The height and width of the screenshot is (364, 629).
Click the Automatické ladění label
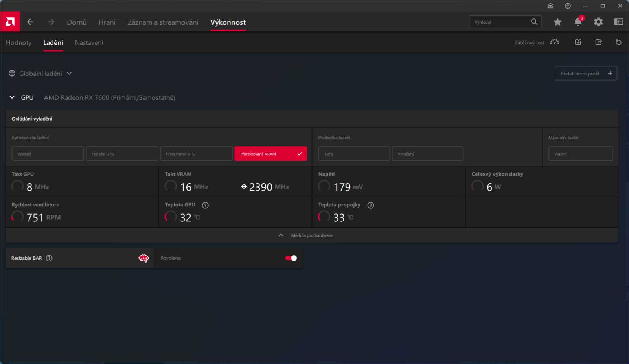pos(30,138)
